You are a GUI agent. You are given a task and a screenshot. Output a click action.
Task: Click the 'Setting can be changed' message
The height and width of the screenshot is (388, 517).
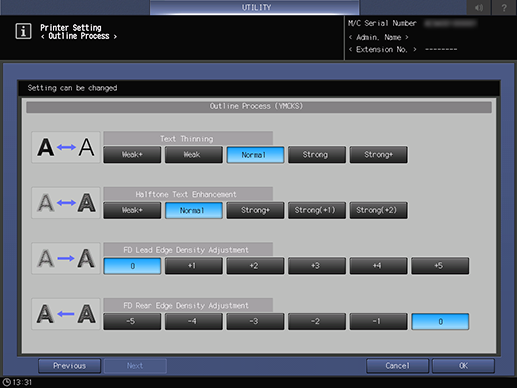pyautogui.click(x=72, y=88)
